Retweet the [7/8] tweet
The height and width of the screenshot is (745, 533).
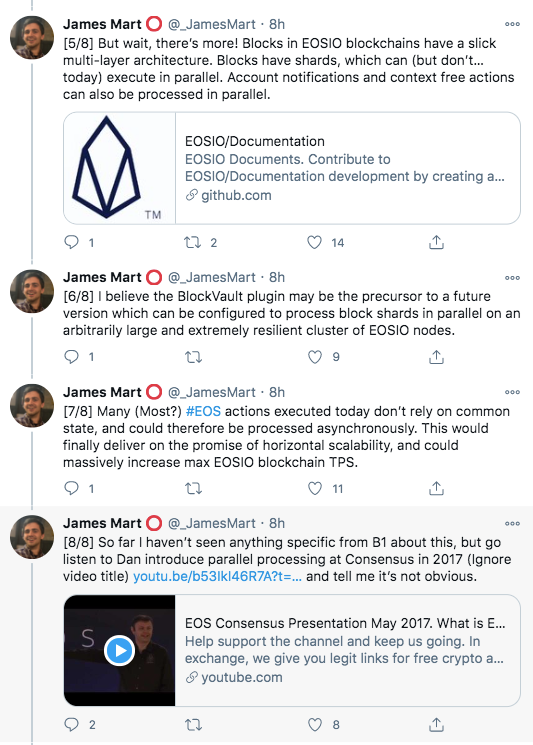[x=193, y=488]
